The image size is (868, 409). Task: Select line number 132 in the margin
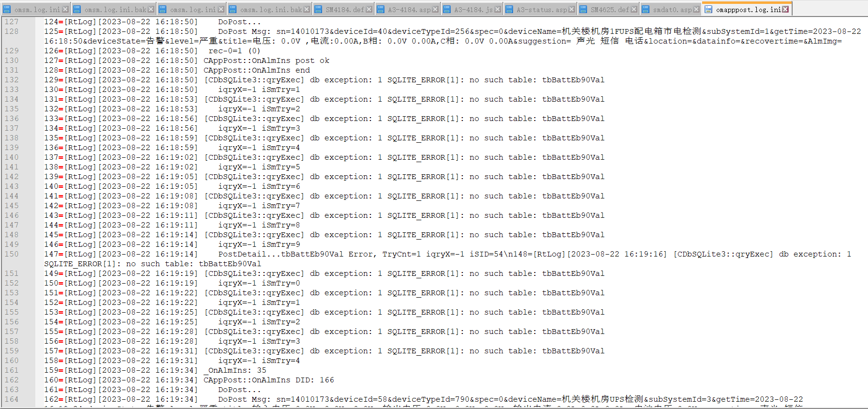point(12,80)
